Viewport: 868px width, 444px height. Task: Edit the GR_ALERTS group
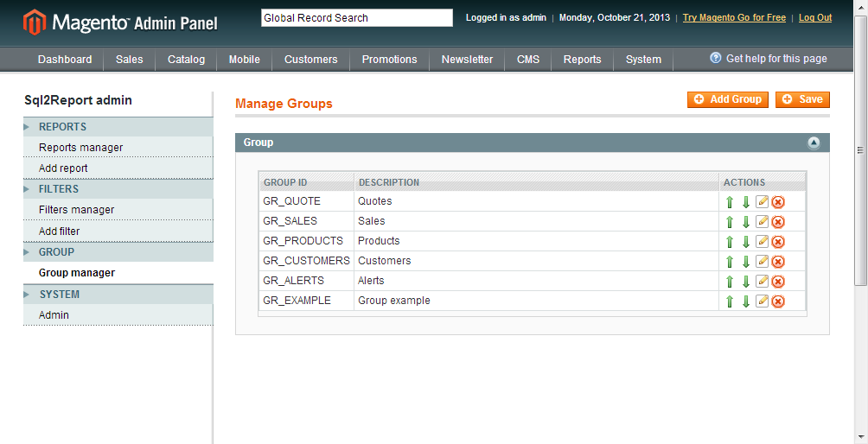(763, 282)
